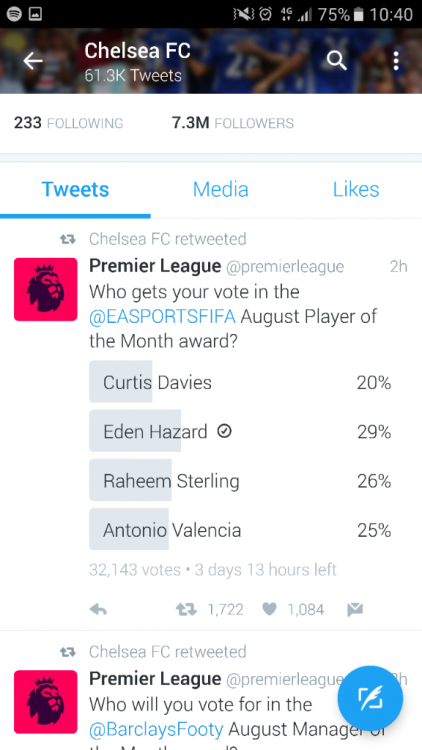
Task: Pick the Antonio Valencia poll bar
Action: coord(240,529)
